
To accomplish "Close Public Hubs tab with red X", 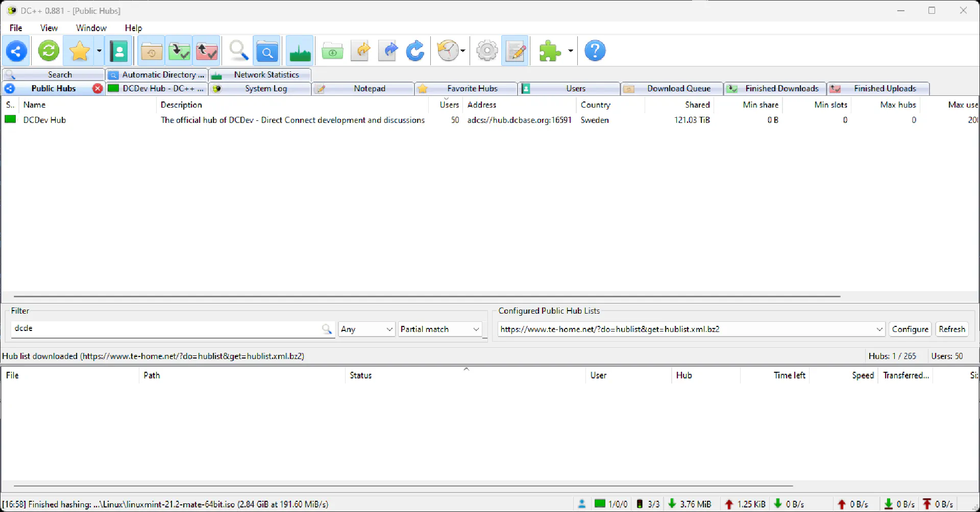I will [97, 88].
